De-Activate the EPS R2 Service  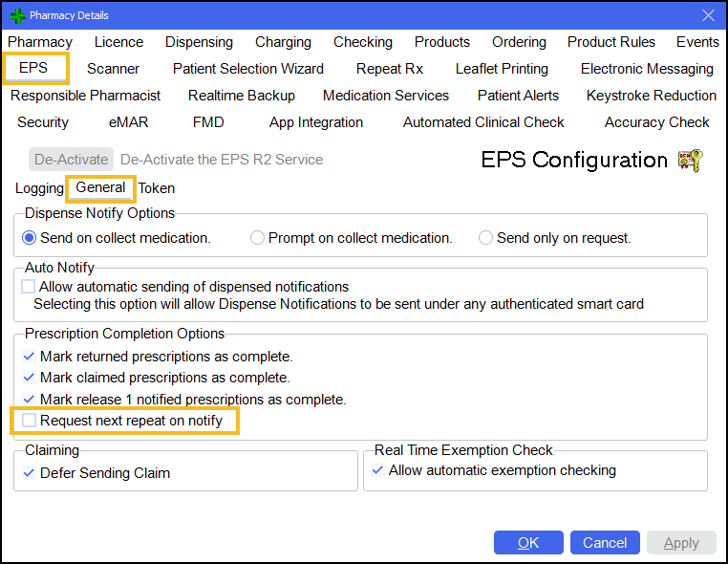(71, 160)
